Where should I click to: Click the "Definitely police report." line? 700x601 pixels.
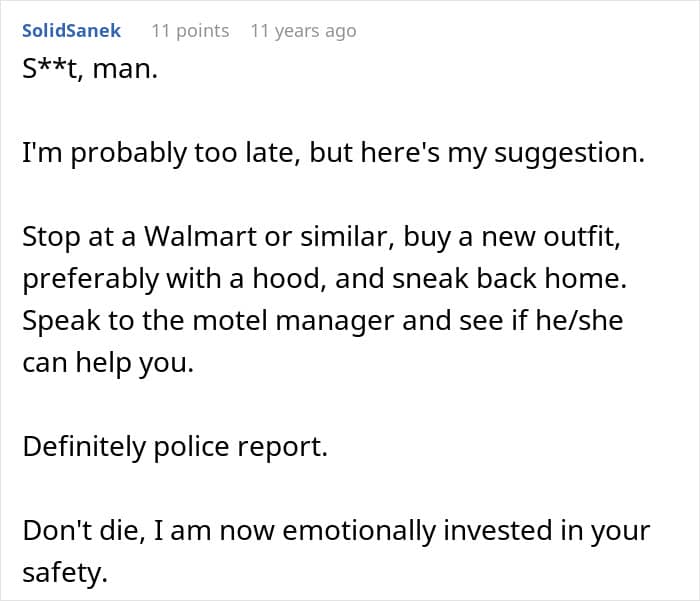[175, 446]
